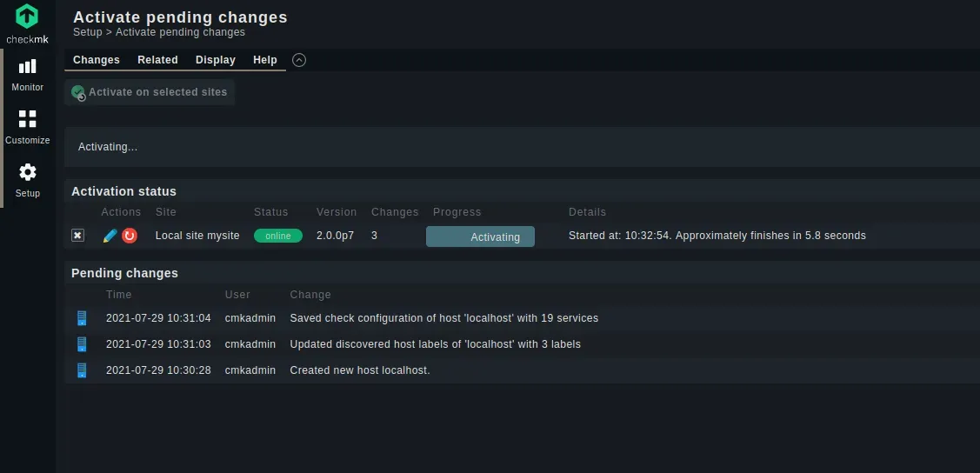Image resolution: width=980 pixels, height=473 pixels.
Task: Click the green online status badge
Action: (x=278, y=236)
